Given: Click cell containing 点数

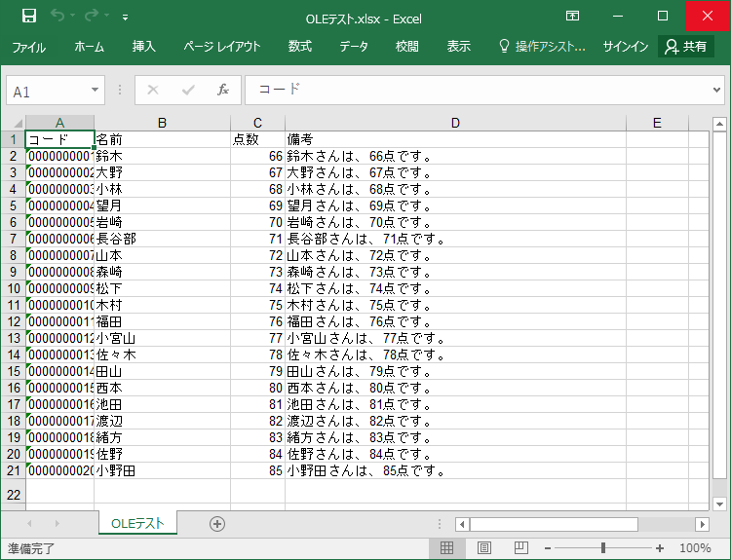Looking at the screenshot, I should click(257, 139).
